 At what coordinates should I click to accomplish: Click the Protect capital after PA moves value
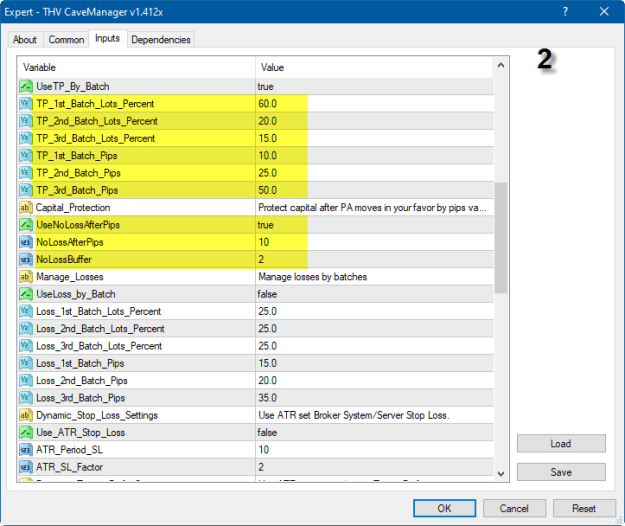click(x=372, y=208)
